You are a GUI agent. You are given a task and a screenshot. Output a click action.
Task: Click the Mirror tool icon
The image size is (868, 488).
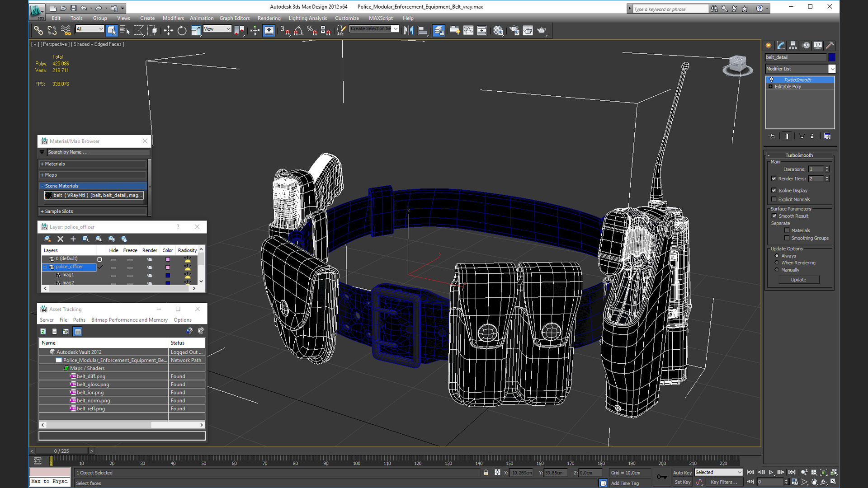(409, 30)
